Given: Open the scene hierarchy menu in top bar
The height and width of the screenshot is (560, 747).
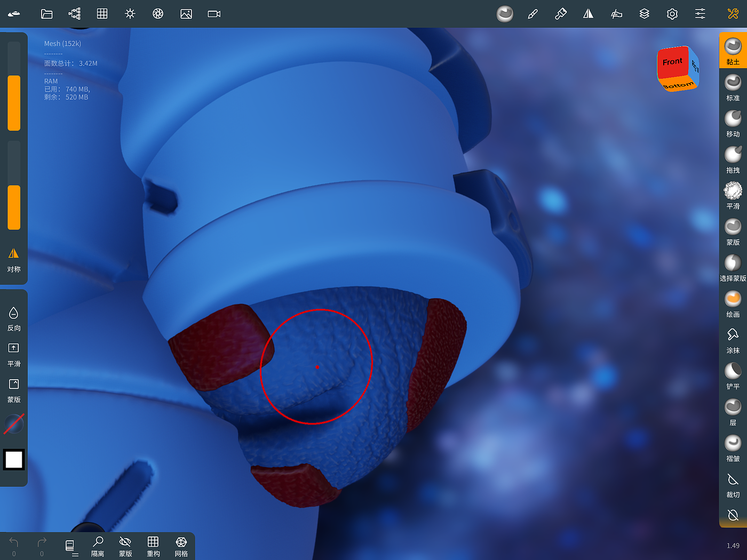Looking at the screenshot, I should [x=75, y=14].
